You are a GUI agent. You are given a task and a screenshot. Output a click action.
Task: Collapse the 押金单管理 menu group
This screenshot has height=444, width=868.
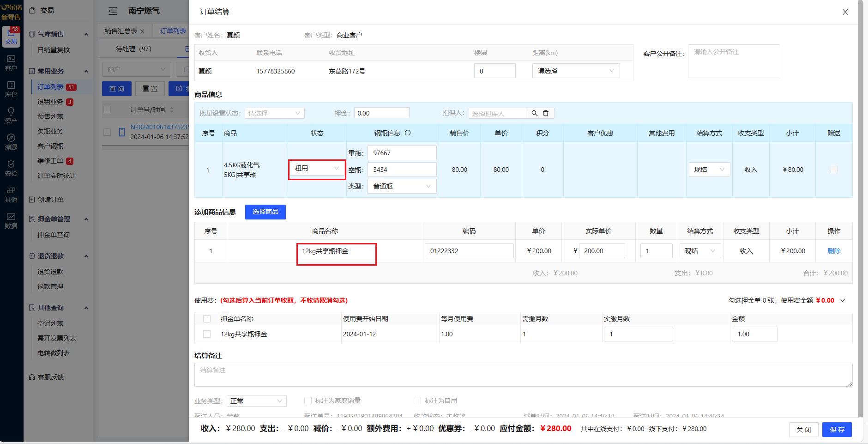86,219
